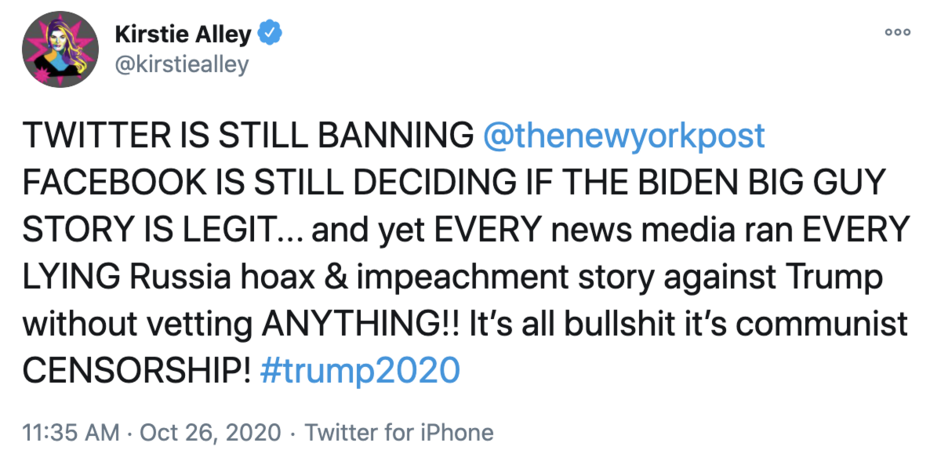Open the Twitter for iPhone source link
The height and width of the screenshot is (461, 930).
tap(399, 433)
